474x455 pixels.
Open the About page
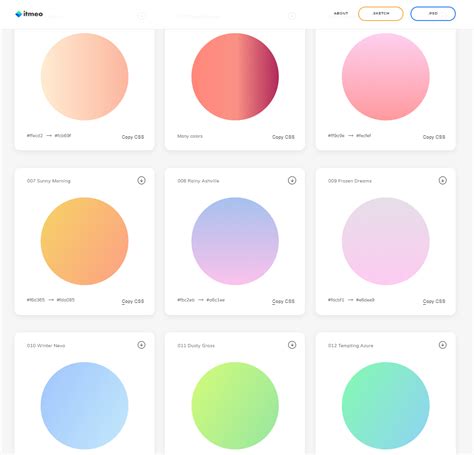[x=341, y=13]
